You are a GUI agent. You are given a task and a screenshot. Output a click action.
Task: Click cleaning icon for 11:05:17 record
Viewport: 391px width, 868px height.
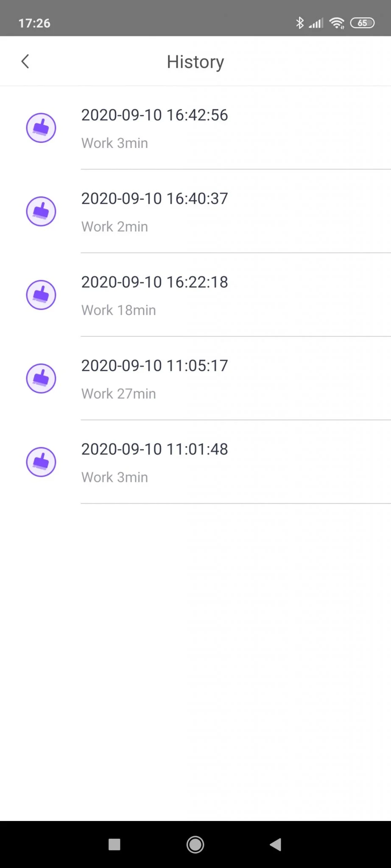(41, 378)
